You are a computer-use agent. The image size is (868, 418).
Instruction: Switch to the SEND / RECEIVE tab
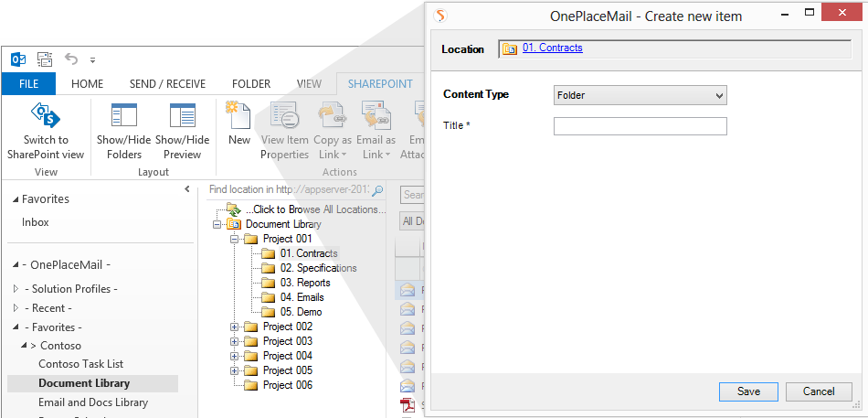point(167,84)
